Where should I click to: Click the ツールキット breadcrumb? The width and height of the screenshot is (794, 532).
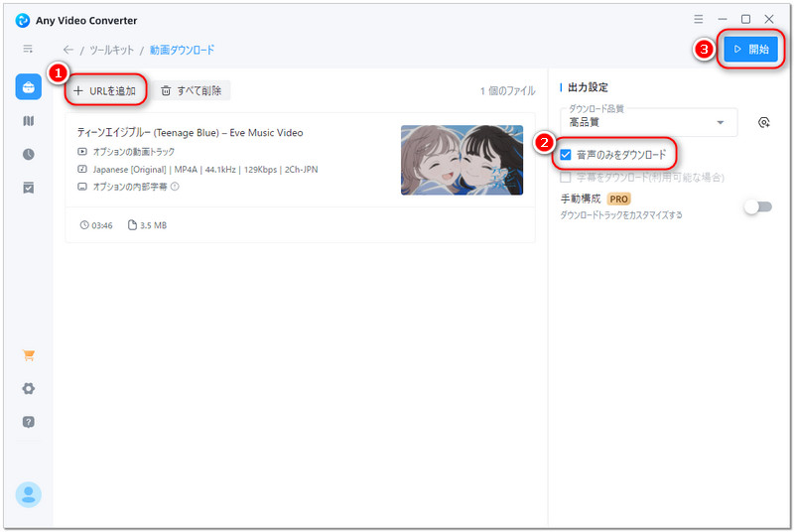(111, 50)
